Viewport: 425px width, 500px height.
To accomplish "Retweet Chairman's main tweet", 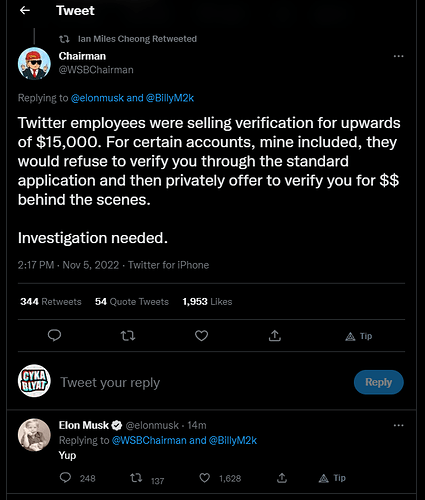I will click(x=128, y=336).
